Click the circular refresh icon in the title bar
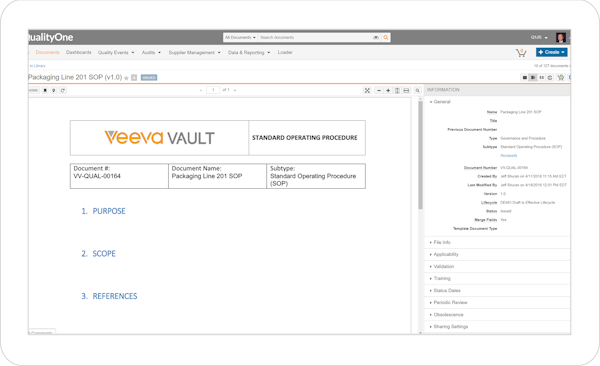This screenshot has height=366, width=600. [x=550, y=78]
